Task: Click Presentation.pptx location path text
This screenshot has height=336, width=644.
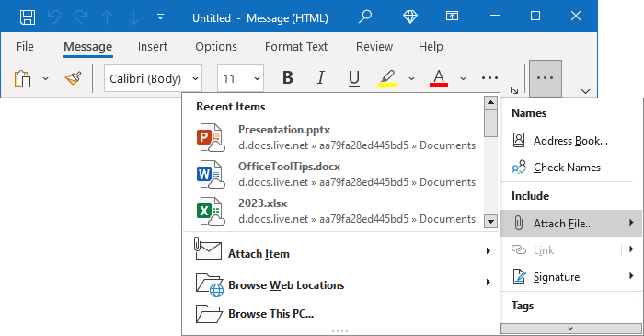Action: [357, 145]
